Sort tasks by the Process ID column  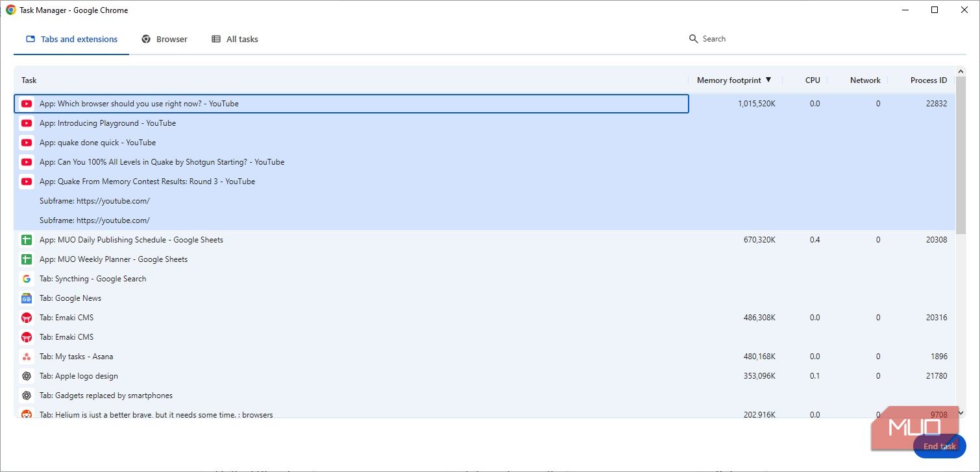pyautogui.click(x=928, y=80)
